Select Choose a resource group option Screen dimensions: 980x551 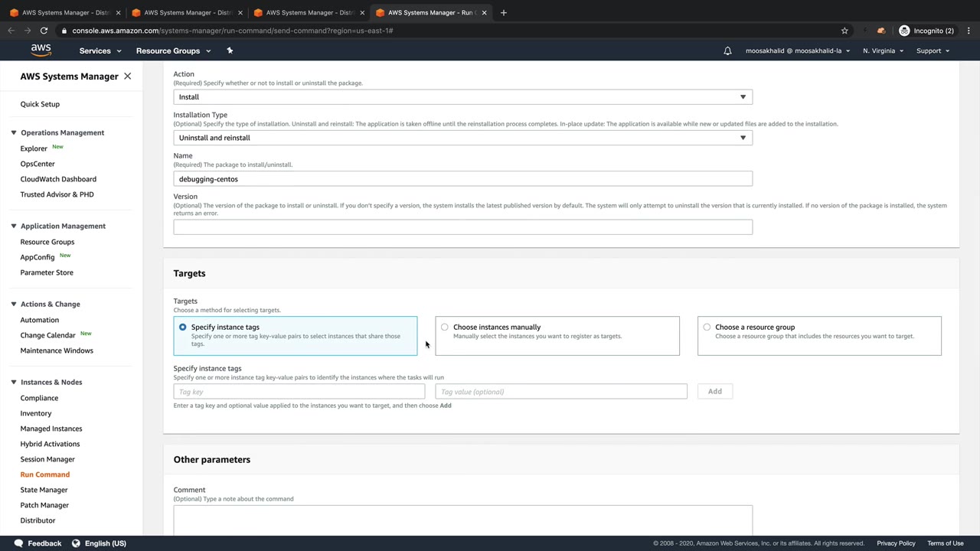[x=707, y=328]
